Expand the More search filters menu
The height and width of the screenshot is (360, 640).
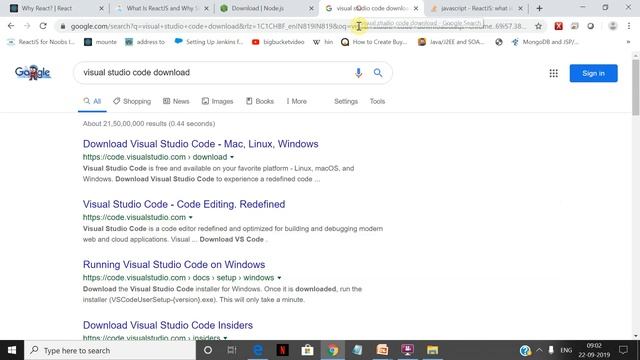coord(297,101)
